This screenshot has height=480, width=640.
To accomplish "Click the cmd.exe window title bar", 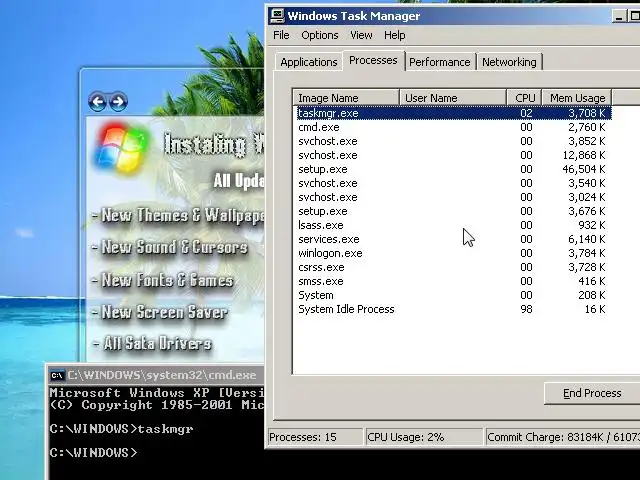I will click(x=156, y=375).
